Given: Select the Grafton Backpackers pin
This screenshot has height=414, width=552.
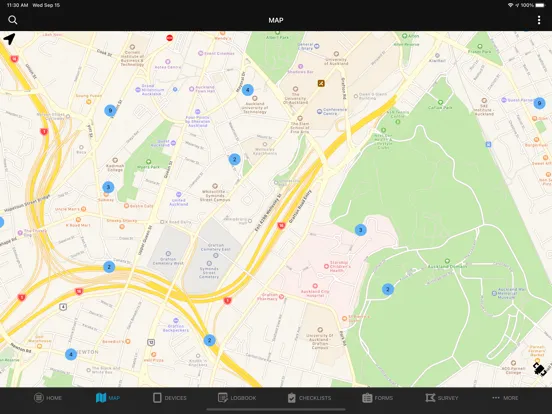Looking at the screenshot, I should point(176,320).
